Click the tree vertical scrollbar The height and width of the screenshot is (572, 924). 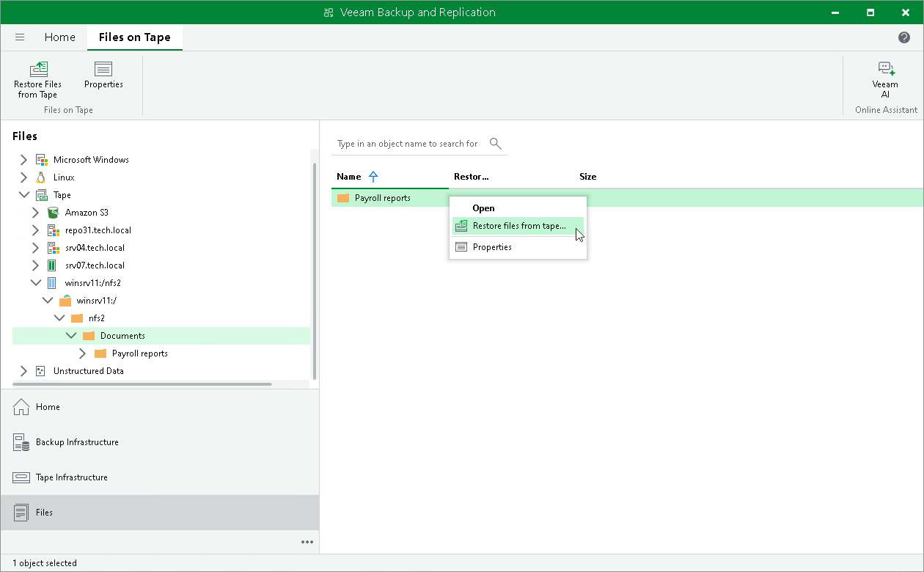coord(315,271)
